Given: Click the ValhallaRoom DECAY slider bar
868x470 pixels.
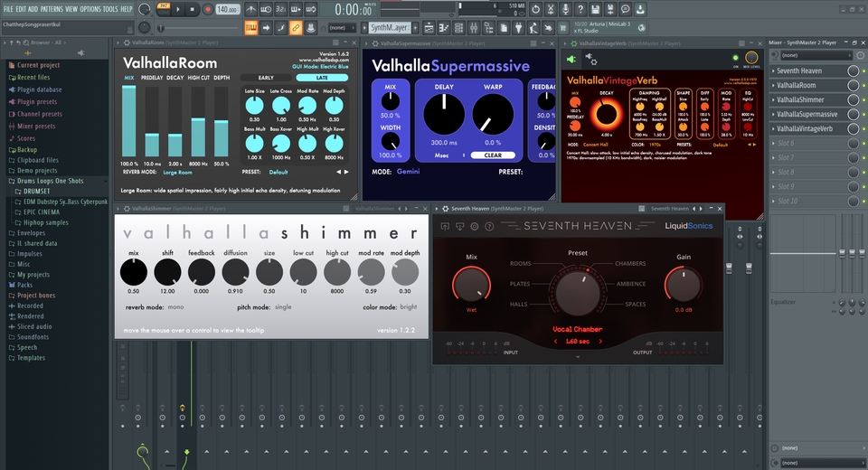Looking at the screenshot, I should [175, 121].
